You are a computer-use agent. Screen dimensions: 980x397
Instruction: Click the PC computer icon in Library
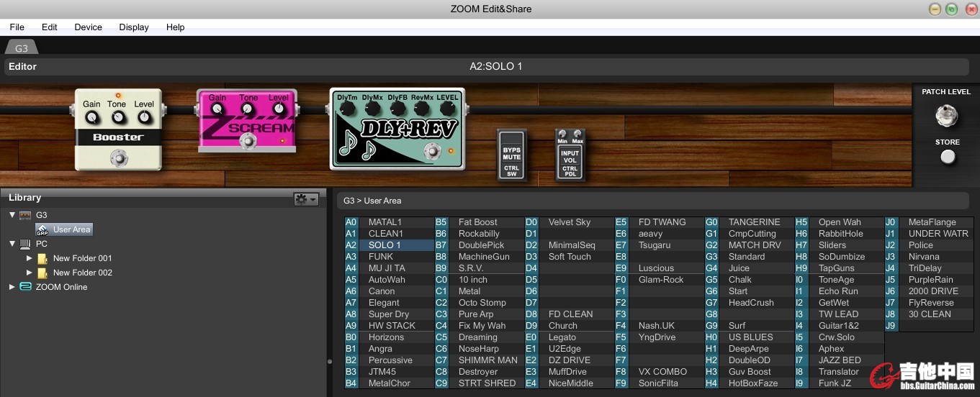click(25, 244)
